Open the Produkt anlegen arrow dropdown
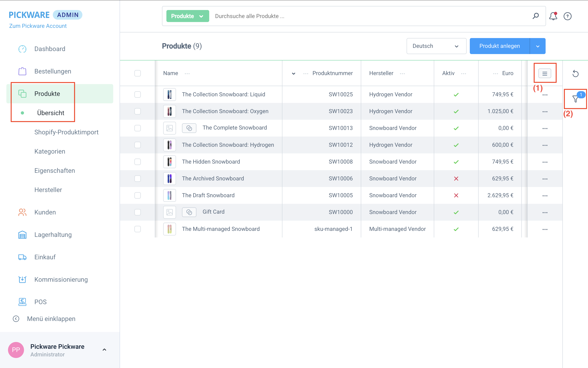Screen dimensions: 588x368 [537, 46]
